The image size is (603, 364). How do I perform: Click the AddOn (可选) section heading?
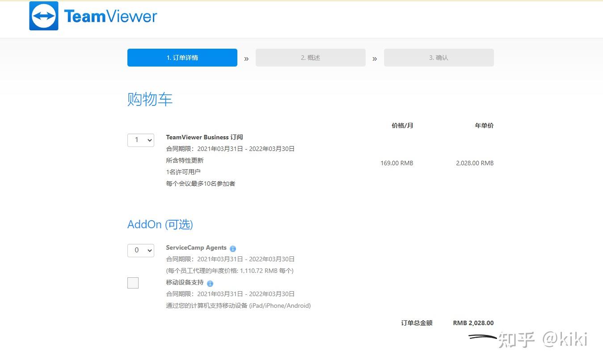coord(160,224)
